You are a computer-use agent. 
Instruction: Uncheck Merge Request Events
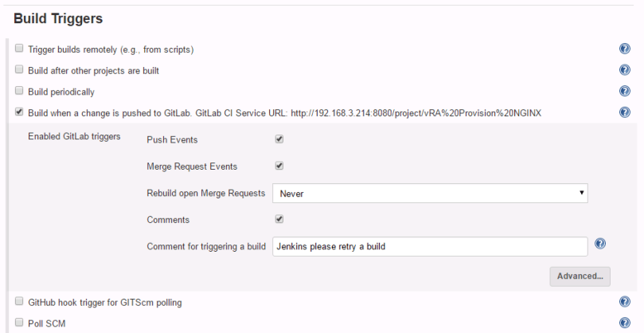click(279, 166)
